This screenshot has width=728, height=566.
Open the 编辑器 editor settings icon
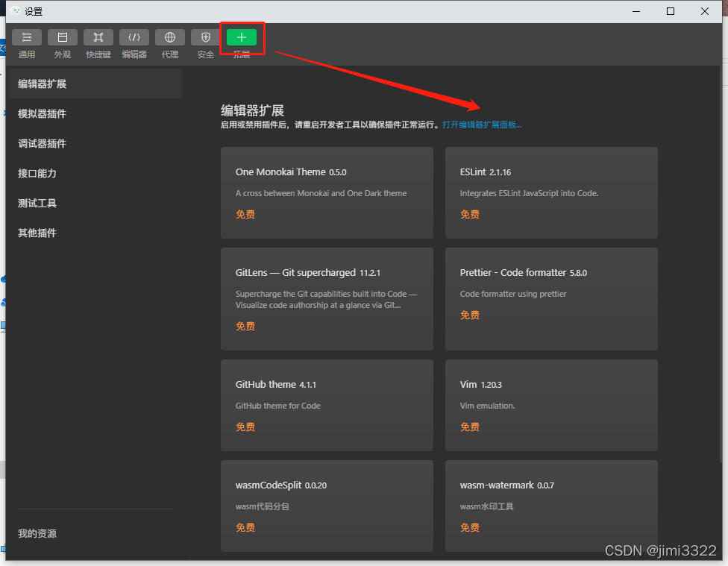pos(134,37)
